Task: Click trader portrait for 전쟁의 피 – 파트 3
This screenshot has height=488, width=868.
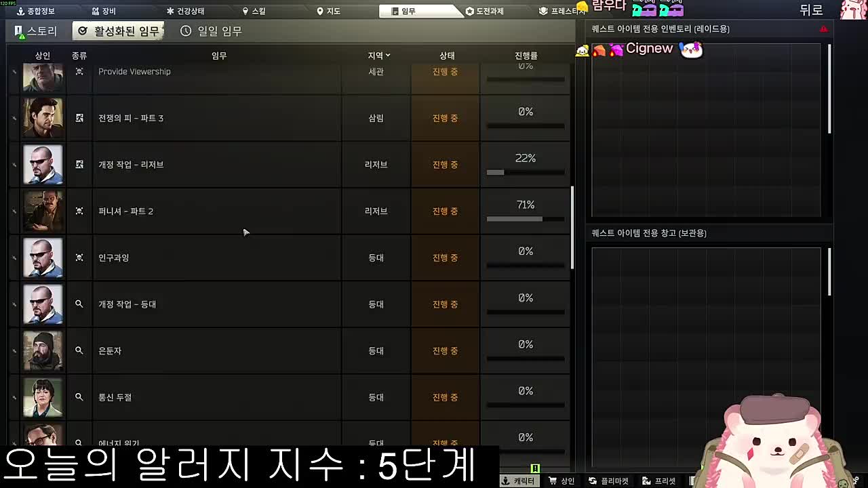Action: click(x=43, y=118)
